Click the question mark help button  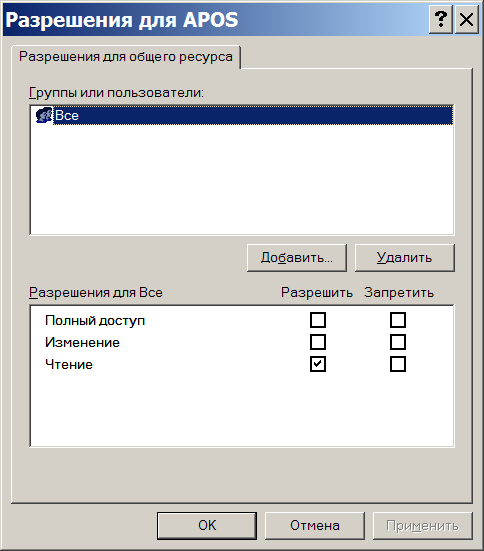[x=441, y=20]
